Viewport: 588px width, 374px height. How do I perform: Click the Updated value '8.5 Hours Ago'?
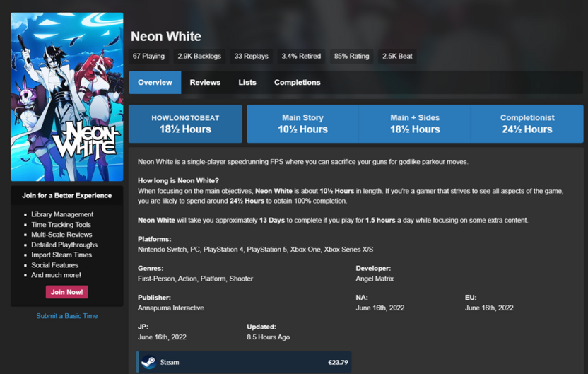tap(268, 337)
